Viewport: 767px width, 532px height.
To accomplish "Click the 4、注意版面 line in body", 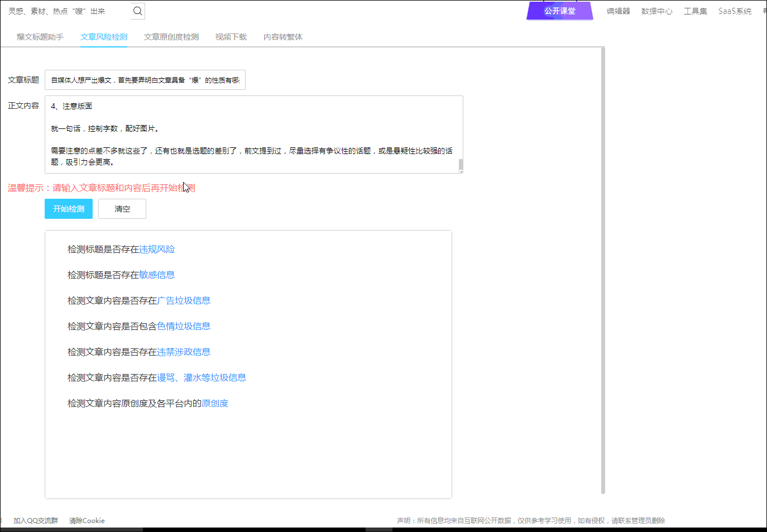I will pos(71,106).
